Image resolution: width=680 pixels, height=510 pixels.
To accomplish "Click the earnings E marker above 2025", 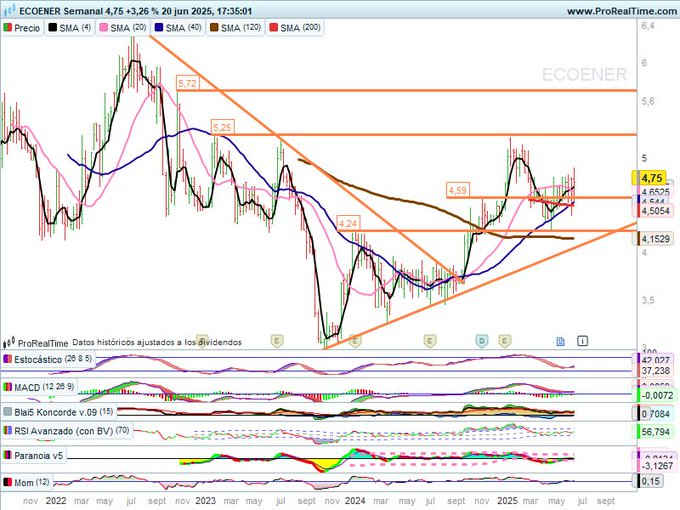I will pos(504,341).
